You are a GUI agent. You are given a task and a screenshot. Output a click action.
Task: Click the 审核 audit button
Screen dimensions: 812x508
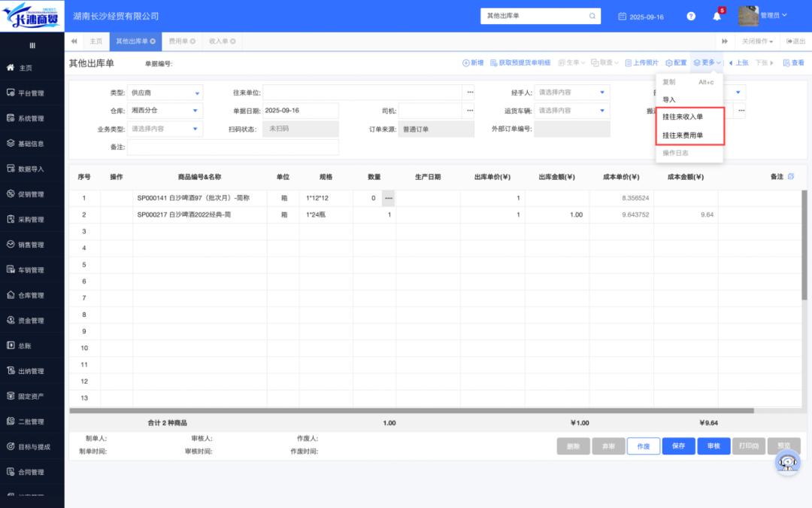(714, 446)
